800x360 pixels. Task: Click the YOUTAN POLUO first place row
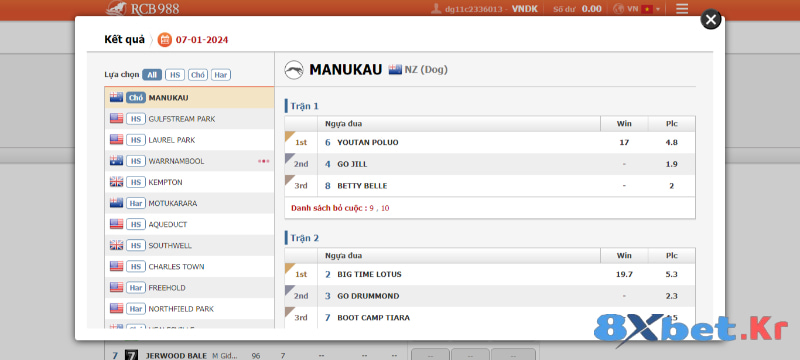(490, 143)
